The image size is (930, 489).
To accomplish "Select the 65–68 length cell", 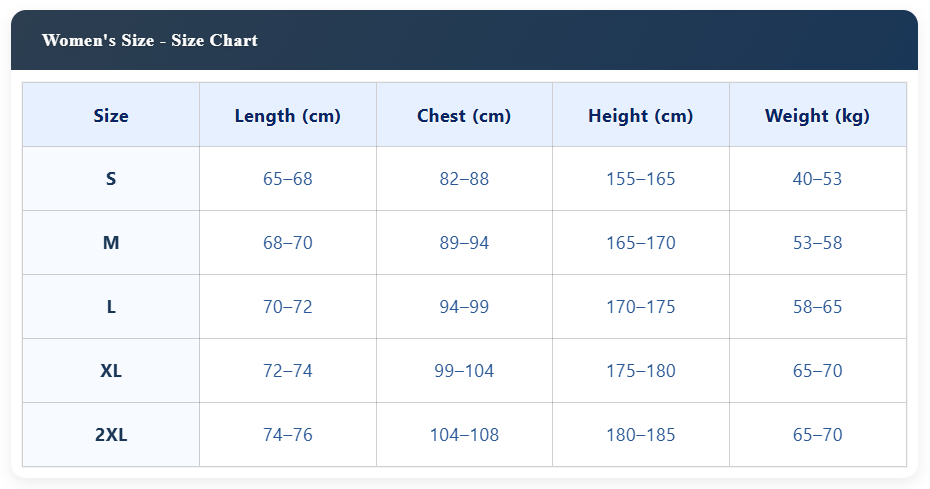I will 288,179.
